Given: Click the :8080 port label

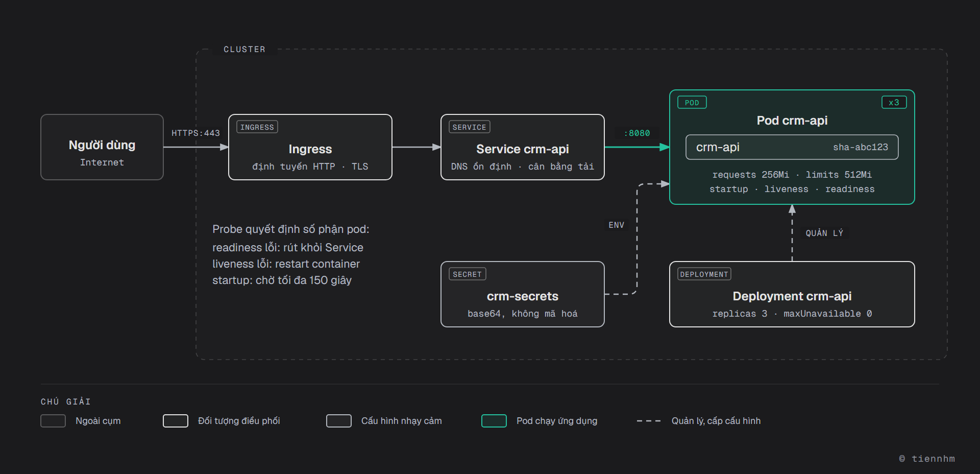Looking at the screenshot, I should pyautogui.click(x=637, y=133).
